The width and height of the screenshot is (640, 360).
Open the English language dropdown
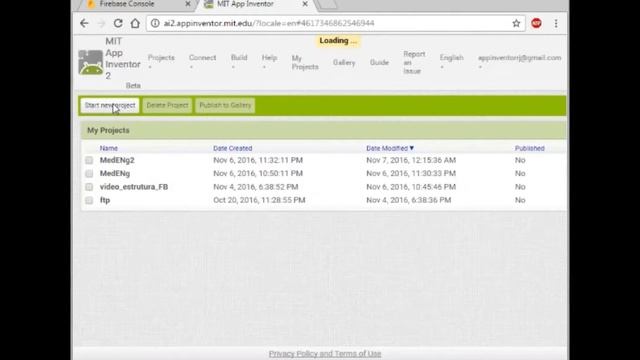point(451,61)
